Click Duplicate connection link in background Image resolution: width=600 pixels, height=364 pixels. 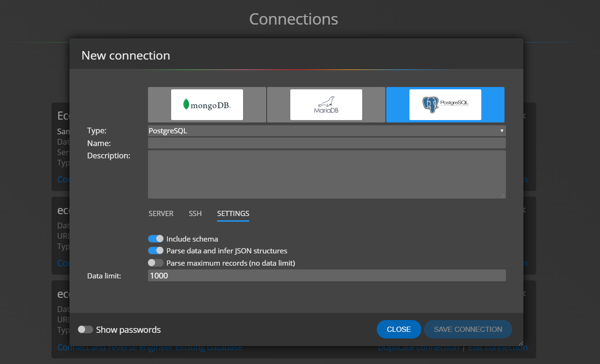(x=418, y=348)
